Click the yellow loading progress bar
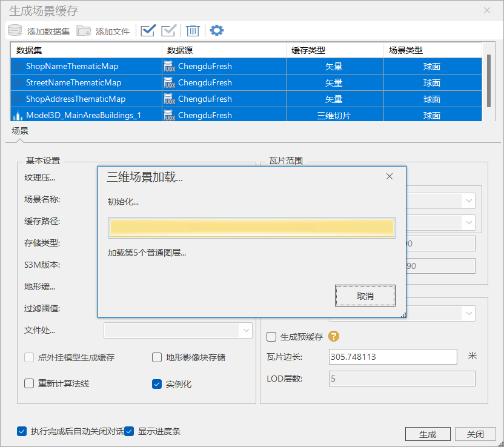The image size is (504, 447). point(251,228)
